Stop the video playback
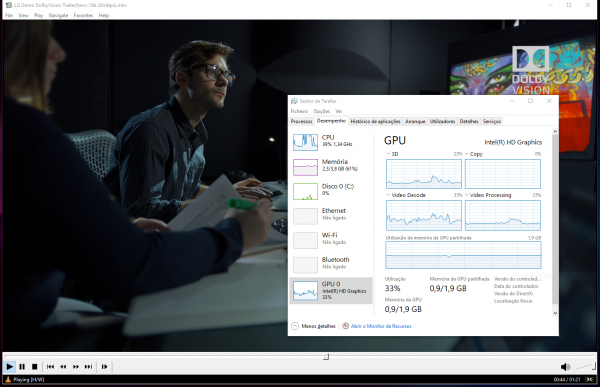 pyautogui.click(x=34, y=367)
